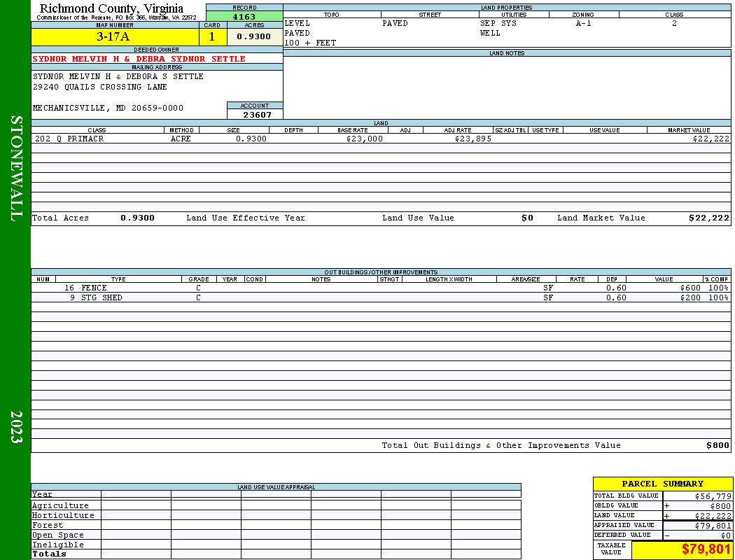Click Total Out Buildings value $800
The image size is (735, 560).
pos(717,445)
